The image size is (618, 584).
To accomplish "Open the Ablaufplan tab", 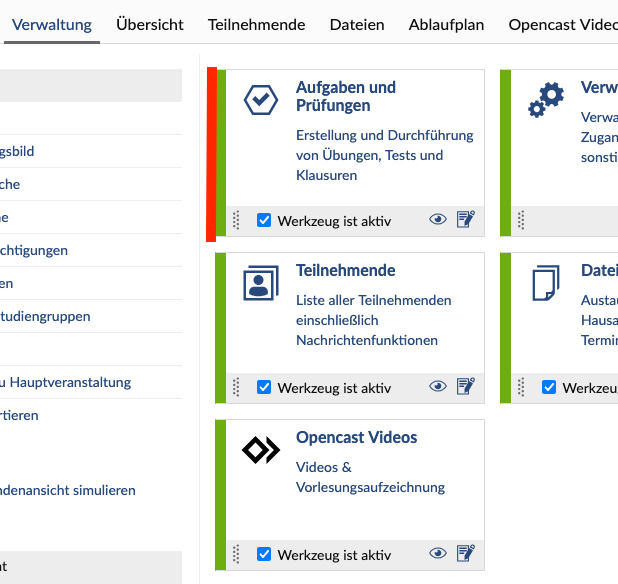I will point(446,24).
